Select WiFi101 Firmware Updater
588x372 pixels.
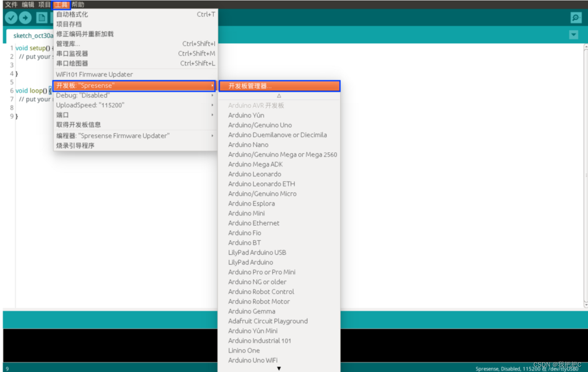point(136,74)
